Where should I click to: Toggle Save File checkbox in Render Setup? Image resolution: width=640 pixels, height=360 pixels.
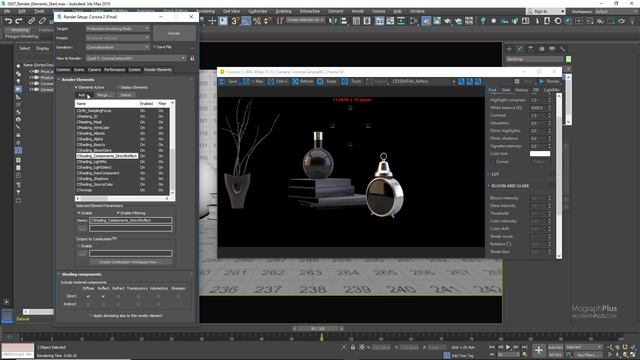[155, 47]
